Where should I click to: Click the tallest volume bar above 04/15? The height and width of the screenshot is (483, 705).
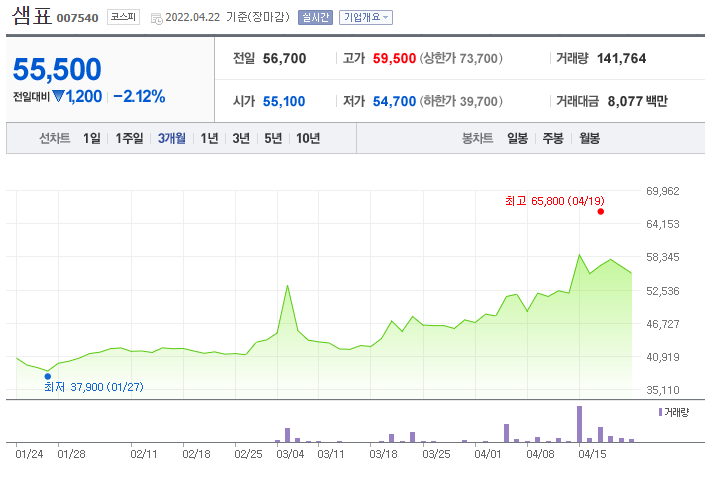click(x=580, y=424)
